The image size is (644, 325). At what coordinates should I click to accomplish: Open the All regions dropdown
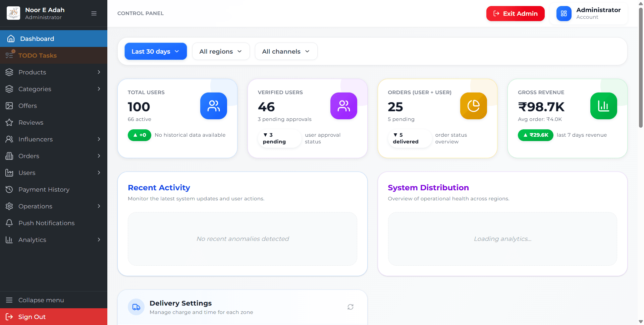coord(221,51)
